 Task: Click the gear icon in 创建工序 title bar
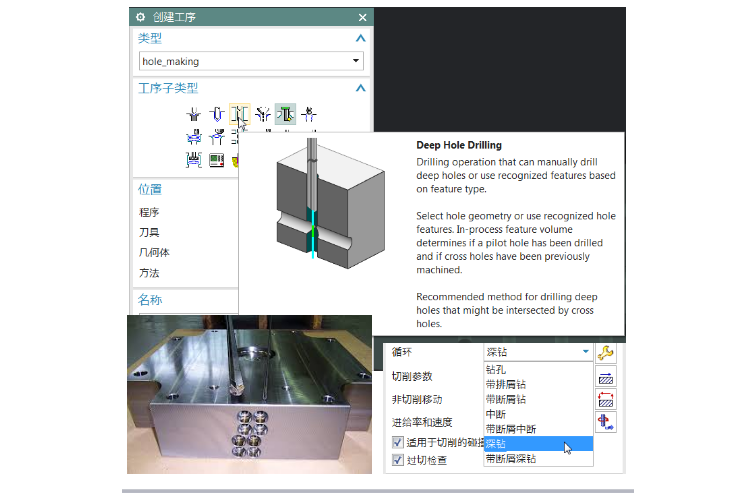(x=140, y=17)
